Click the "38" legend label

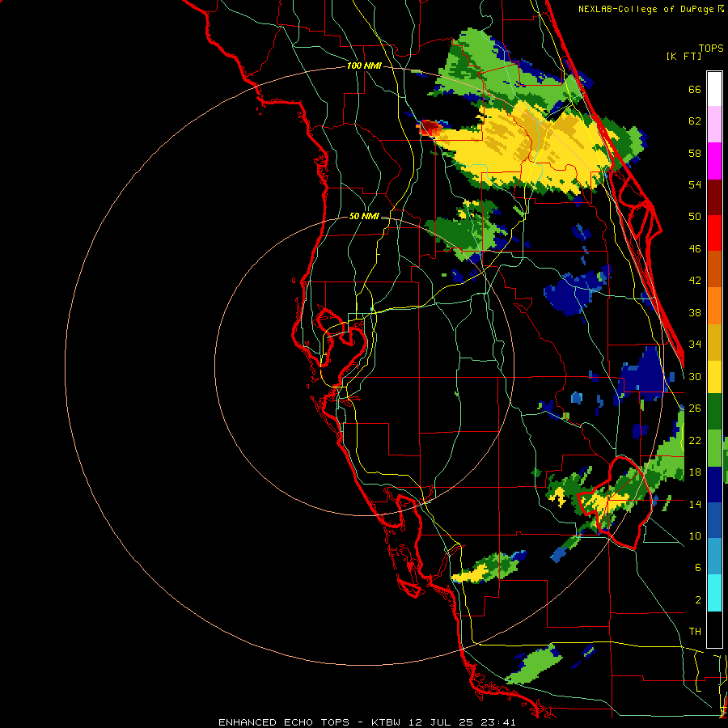click(x=695, y=312)
